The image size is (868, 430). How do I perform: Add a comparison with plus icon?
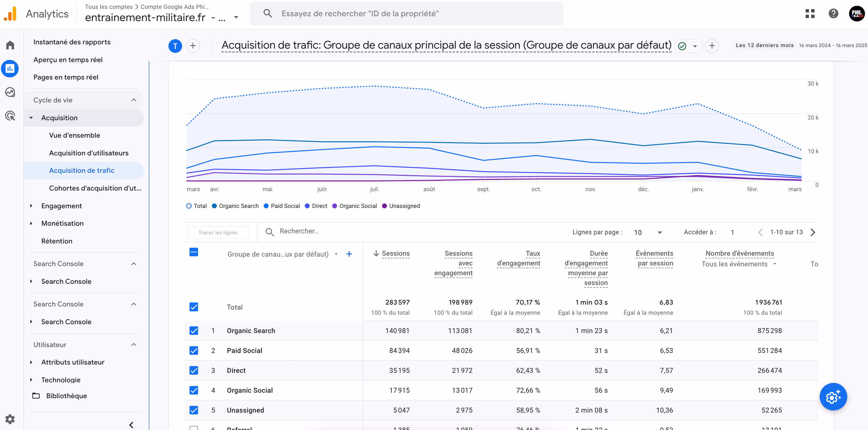click(x=193, y=46)
